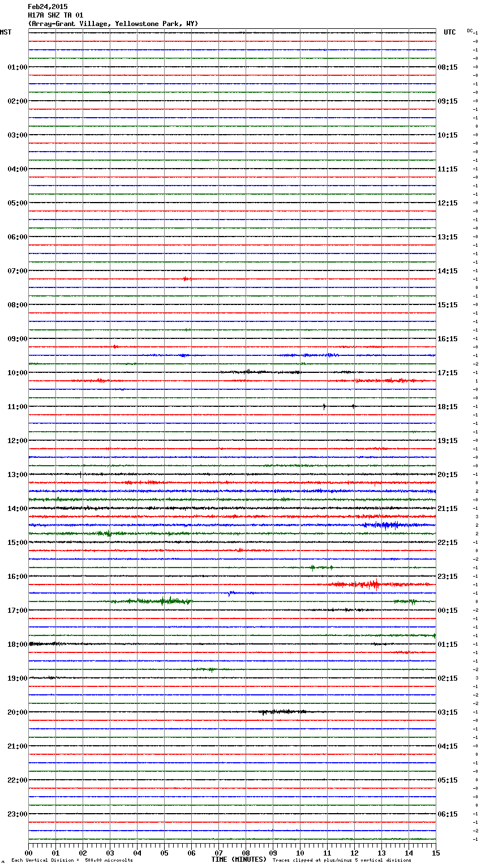Select the 13:15 UTC time label
The image size is (481, 868).
(x=448, y=237)
